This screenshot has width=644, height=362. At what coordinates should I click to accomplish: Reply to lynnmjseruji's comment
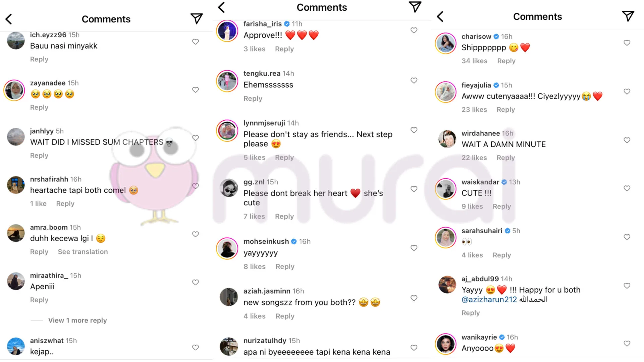pyautogui.click(x=284, y=158)
